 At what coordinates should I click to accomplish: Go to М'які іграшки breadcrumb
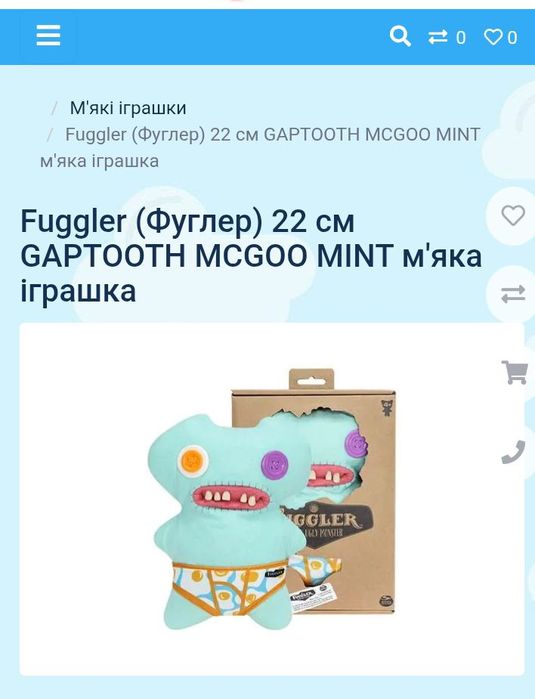(128, 108)
